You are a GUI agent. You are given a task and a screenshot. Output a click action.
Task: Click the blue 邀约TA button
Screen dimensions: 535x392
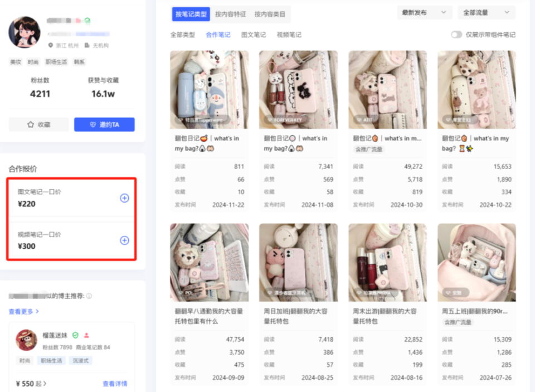[104, 125]
